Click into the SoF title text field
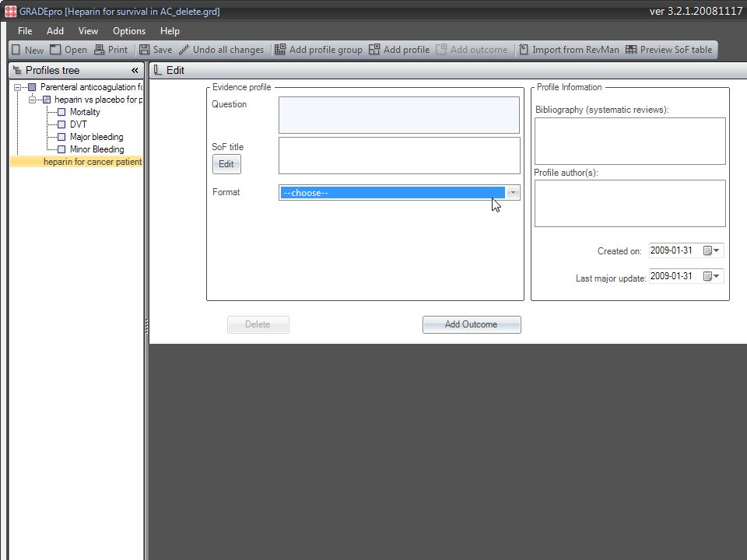747x560 pixels. click(399, 156)
